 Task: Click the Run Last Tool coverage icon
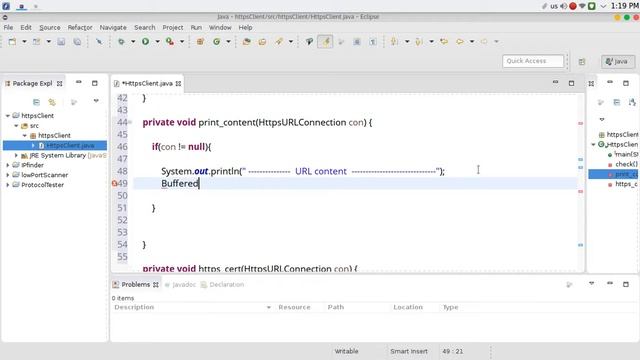click(170, 42)
